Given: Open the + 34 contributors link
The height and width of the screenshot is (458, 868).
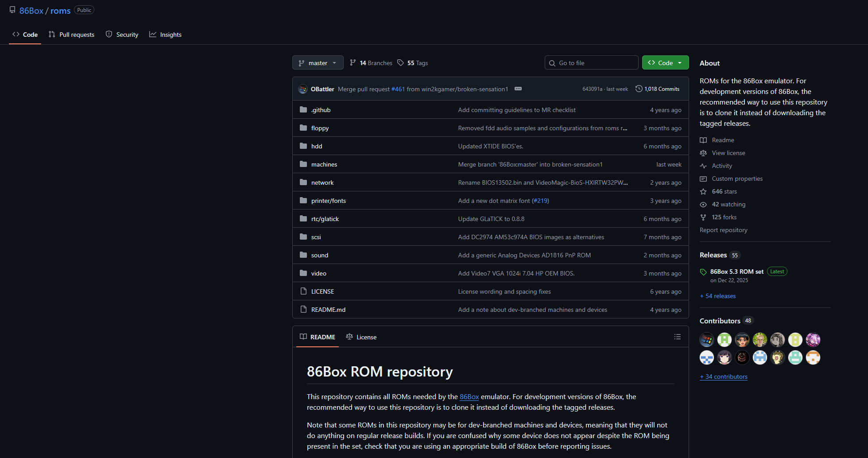Looking at the screenshot, I should (724, 376).
